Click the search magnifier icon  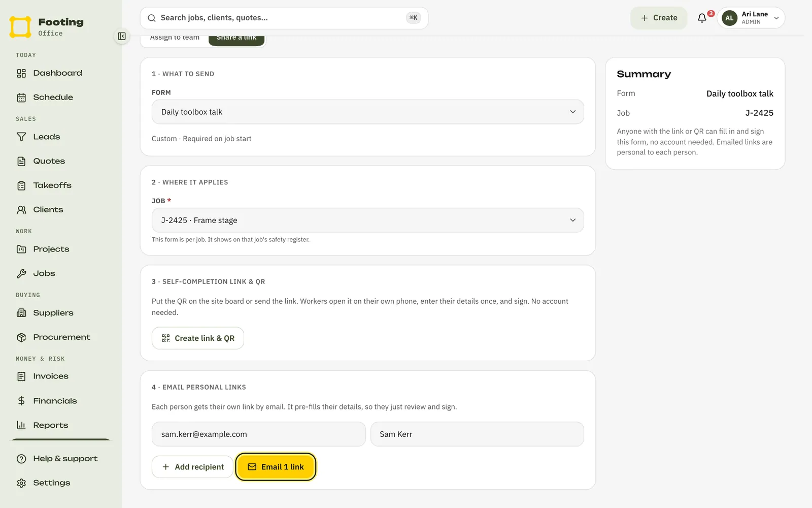[x=152, y=18]
